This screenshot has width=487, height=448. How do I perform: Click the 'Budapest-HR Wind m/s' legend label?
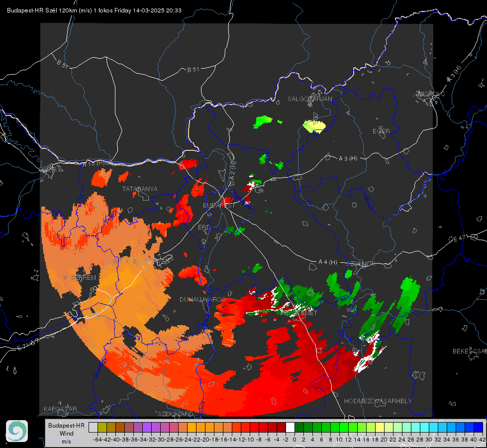(x=66, y=433)
